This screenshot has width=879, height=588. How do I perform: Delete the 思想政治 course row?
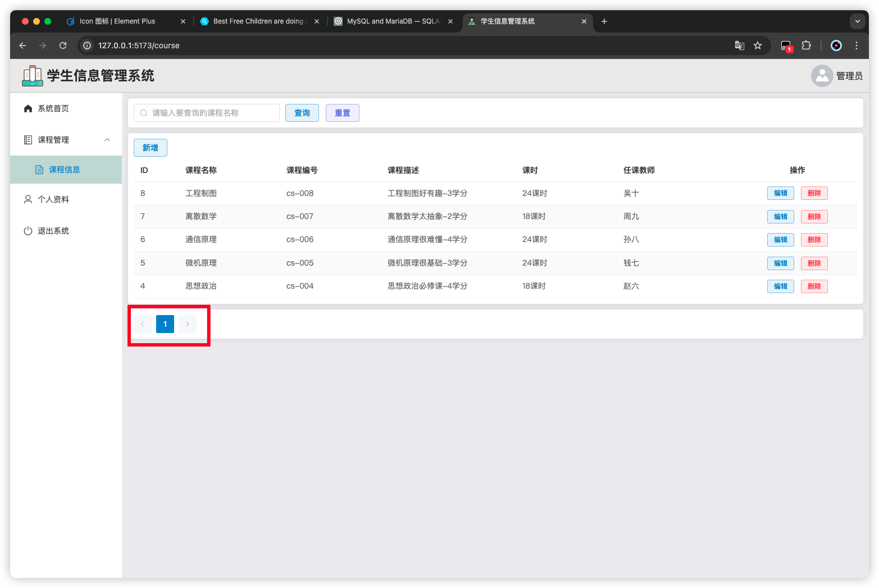coord(814,286)
